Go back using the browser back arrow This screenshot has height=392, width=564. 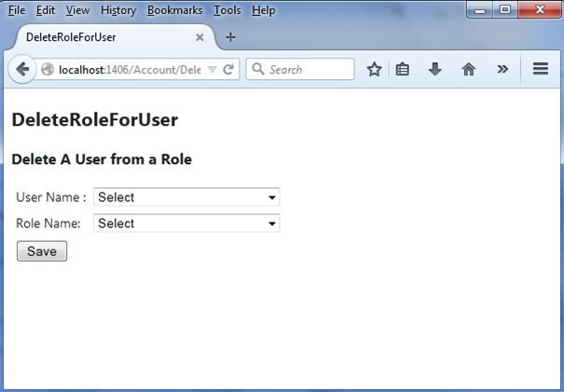(x=22, y=69)
